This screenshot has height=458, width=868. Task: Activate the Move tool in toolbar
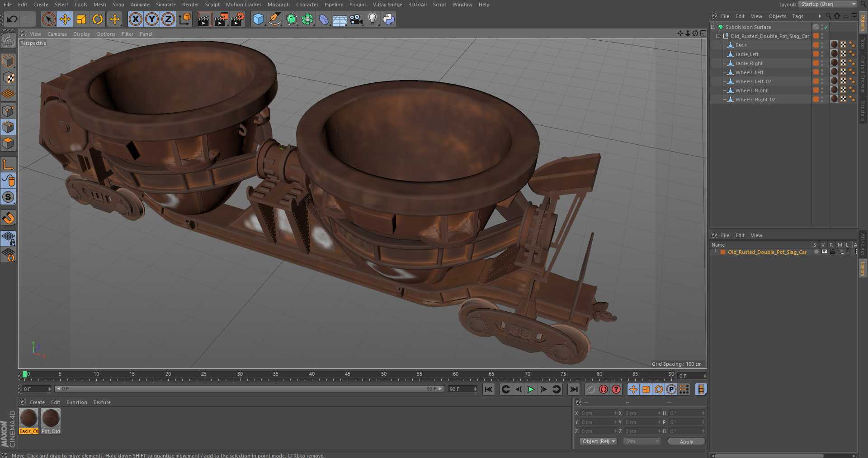(65, 19)
